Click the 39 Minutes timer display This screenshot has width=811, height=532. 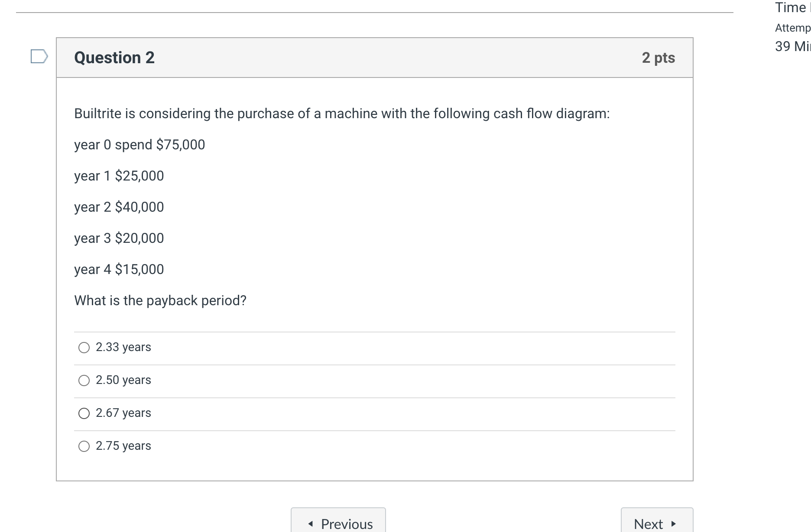[791, 45]
